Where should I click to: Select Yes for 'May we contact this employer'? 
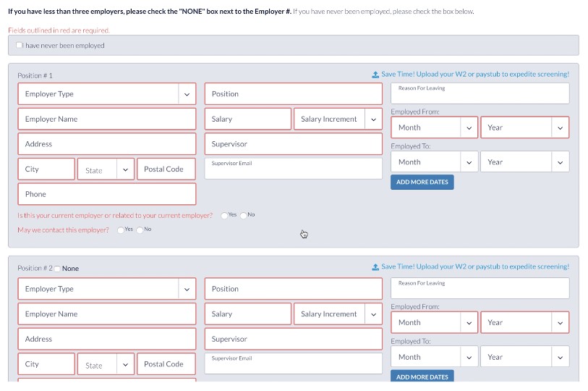pyautogui.click(x=120, y=230)
